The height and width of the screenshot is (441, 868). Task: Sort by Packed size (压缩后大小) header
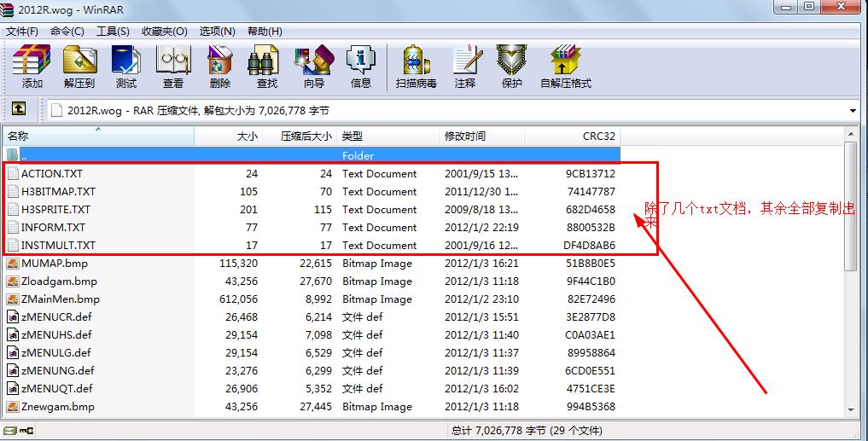coord(300,136)
